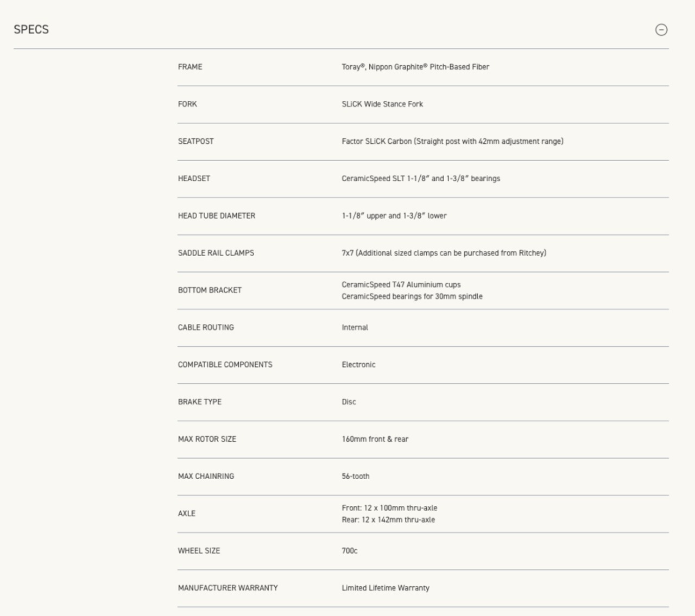The width and height of the screenshot is (695, 616).
Task: Click the SEATPOST row label
Action: (196, 141)
